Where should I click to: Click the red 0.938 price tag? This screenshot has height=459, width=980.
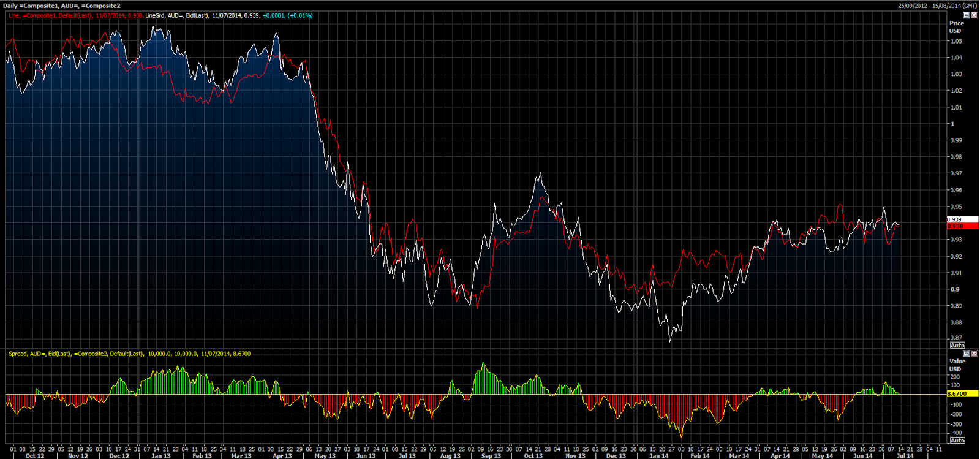(x=962, y=226)
